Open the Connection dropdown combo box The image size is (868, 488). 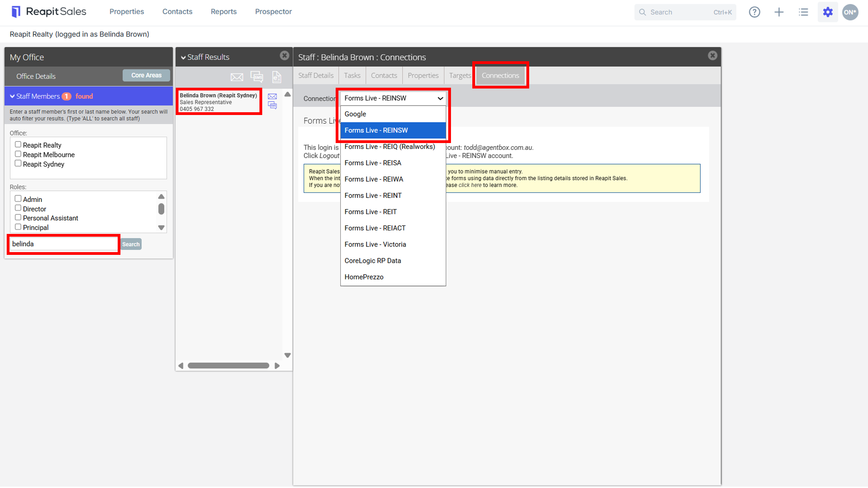(393, 98)
